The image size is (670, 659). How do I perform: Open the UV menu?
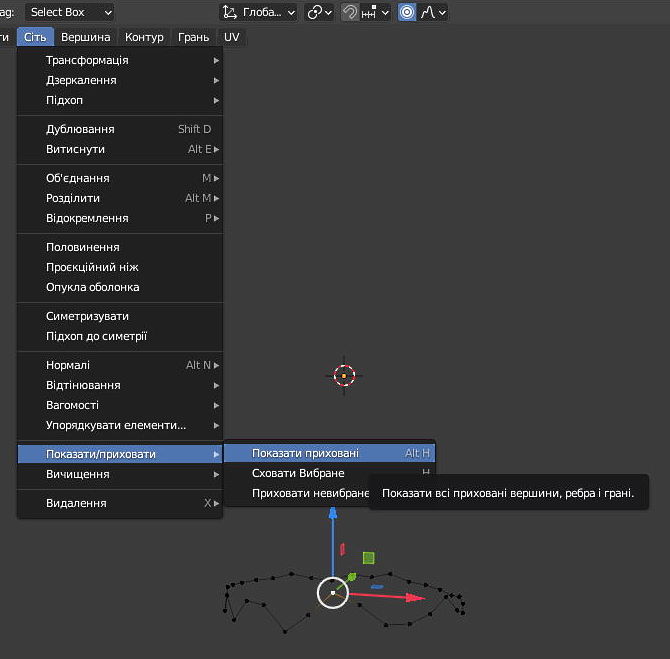pyautogui.click(x=232, y=37)
